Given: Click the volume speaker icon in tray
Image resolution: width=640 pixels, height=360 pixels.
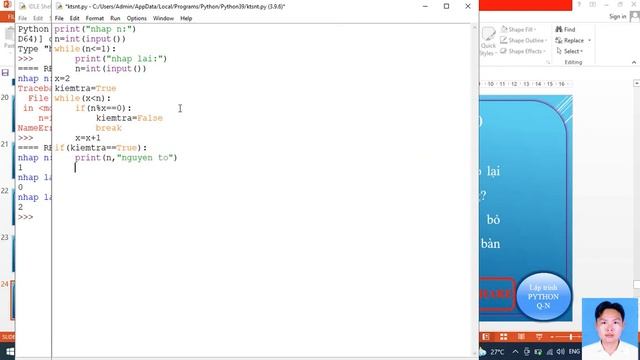Looking at the screenshot, I should click(x=561, y=351).
